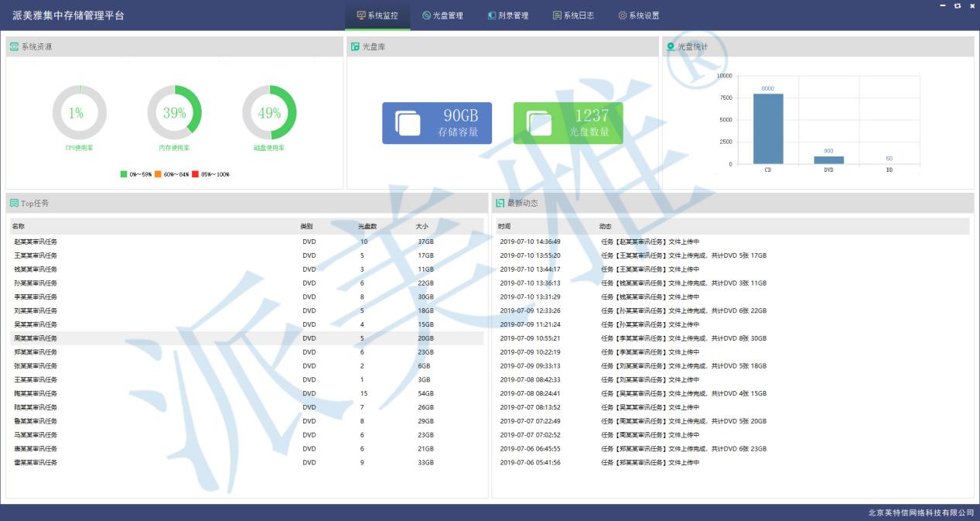The image size is (980, 521).
Task: Sort Top任务 by the 类别 column header
Action: click(x=307, y=226)
